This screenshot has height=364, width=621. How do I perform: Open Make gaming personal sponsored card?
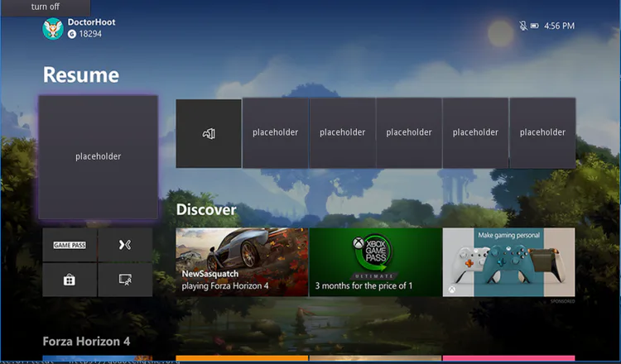[x=509, y=262]
